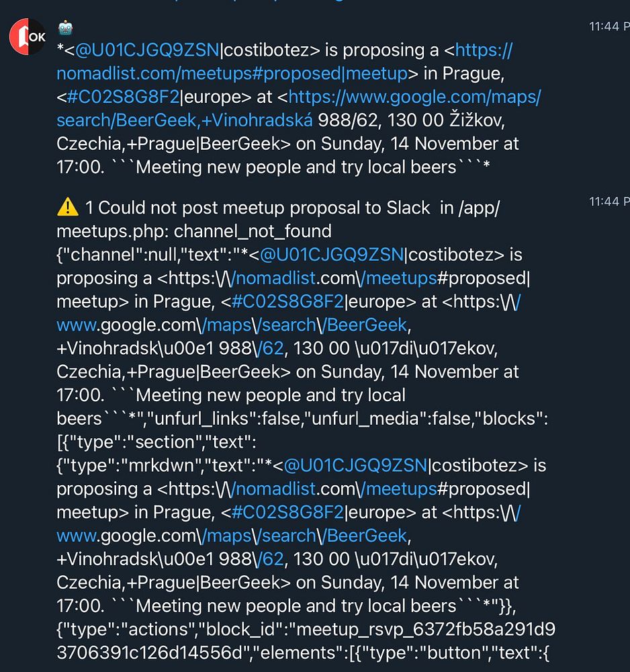630x672 pixels.
Task: Click @U01CJGQ9ZSN mention after "channel":null
Action: pos(332,255)
